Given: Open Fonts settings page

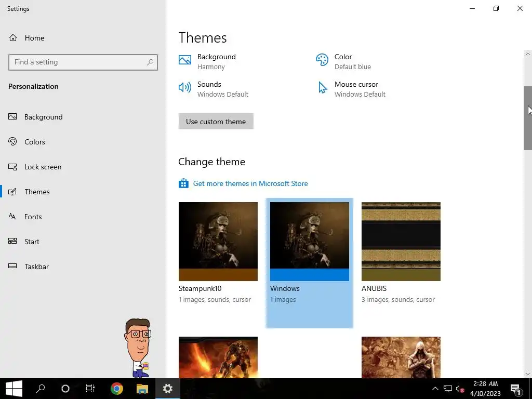Looking at the screenshot, I should 33,217.
